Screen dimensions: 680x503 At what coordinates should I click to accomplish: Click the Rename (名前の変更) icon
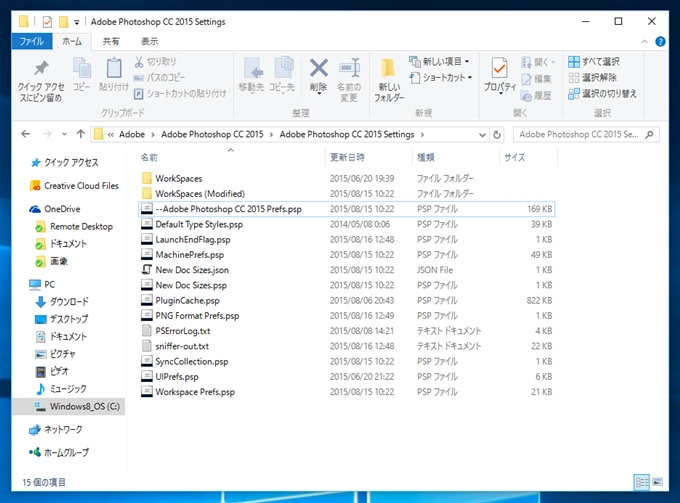pos(349,68)
